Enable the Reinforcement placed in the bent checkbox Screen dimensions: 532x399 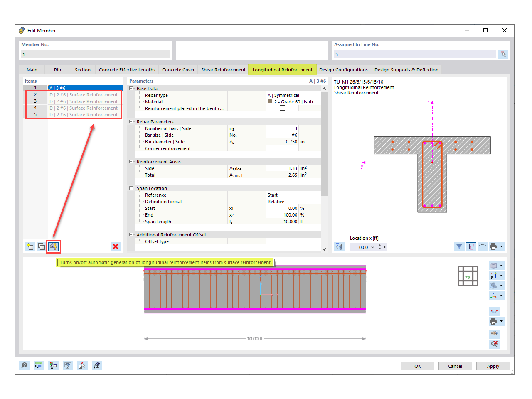click(283, 108)
